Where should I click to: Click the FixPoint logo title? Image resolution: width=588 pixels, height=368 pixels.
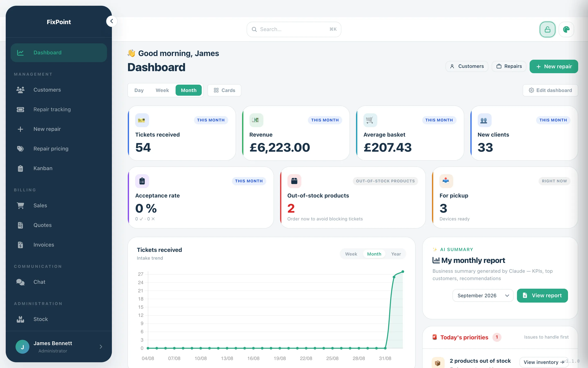[x=59, y=22]
